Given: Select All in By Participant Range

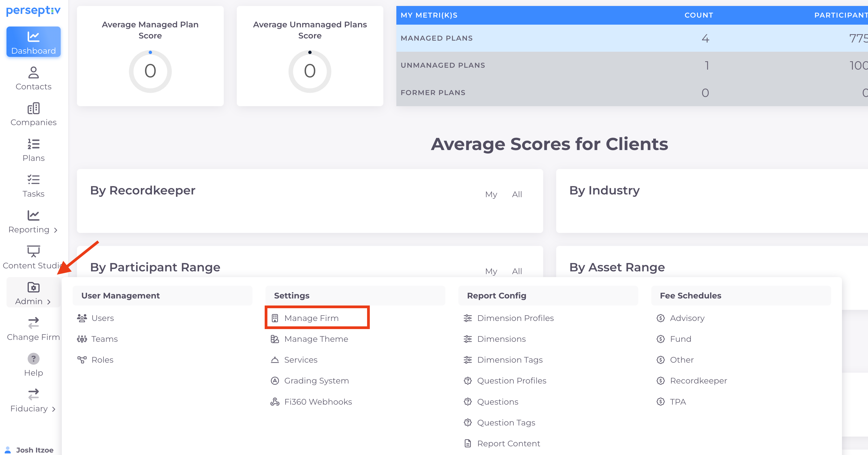Looking at the screenshot, I should click(517, 271).
